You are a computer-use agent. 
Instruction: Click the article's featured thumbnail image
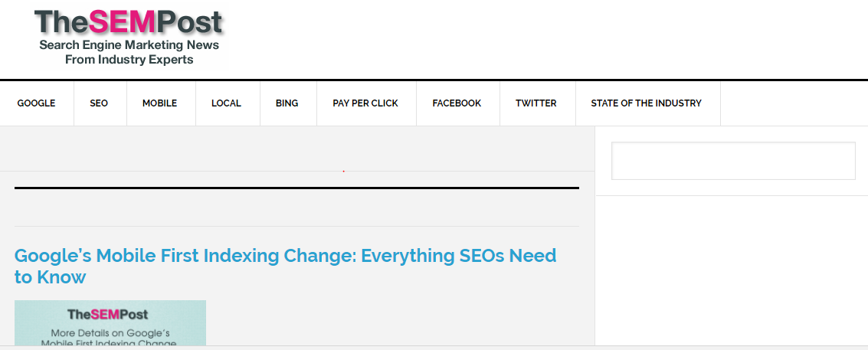tap(110, 323)
